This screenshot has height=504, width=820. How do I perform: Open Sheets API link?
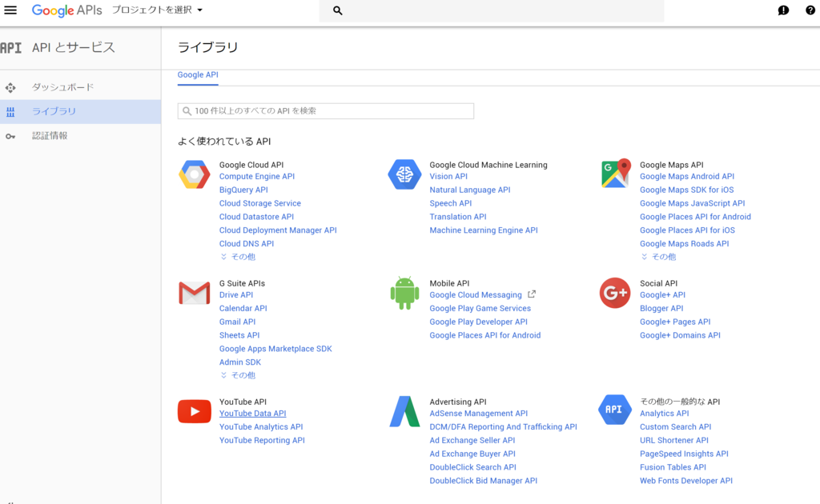tap(239, 335)
